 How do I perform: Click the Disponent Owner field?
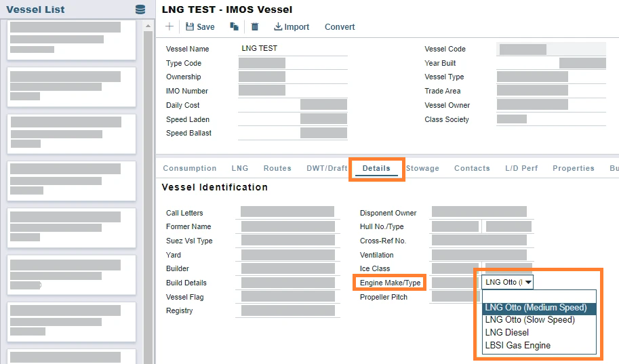[x=481, y=212]
